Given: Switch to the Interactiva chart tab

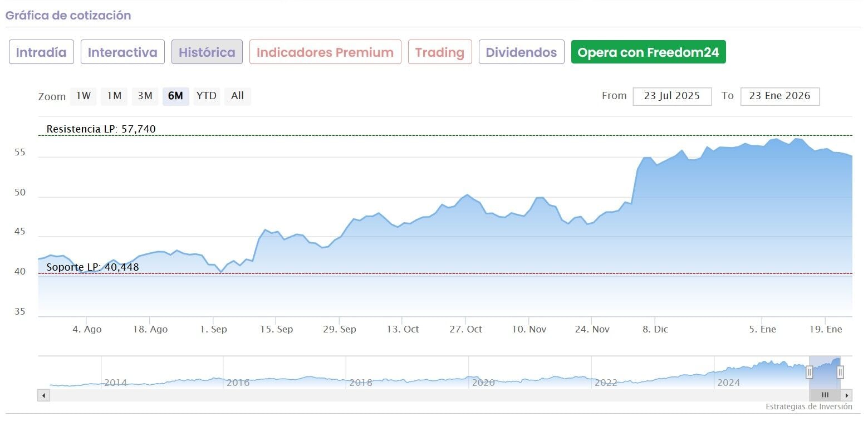Looking at the screenshot, I should tap(122, 52).
